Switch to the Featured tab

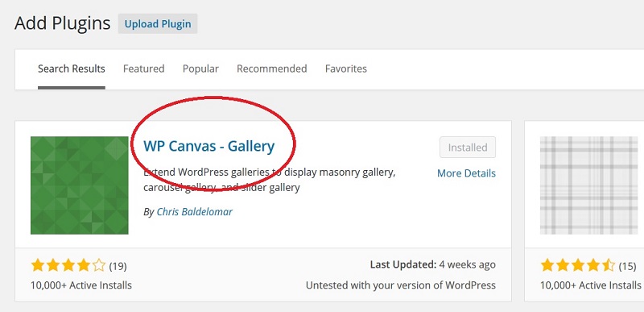(144, 69)
